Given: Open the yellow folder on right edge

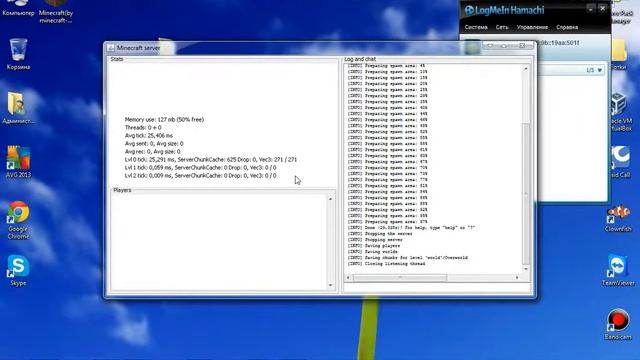Looking at the screenshot, I should pos(620,51).
